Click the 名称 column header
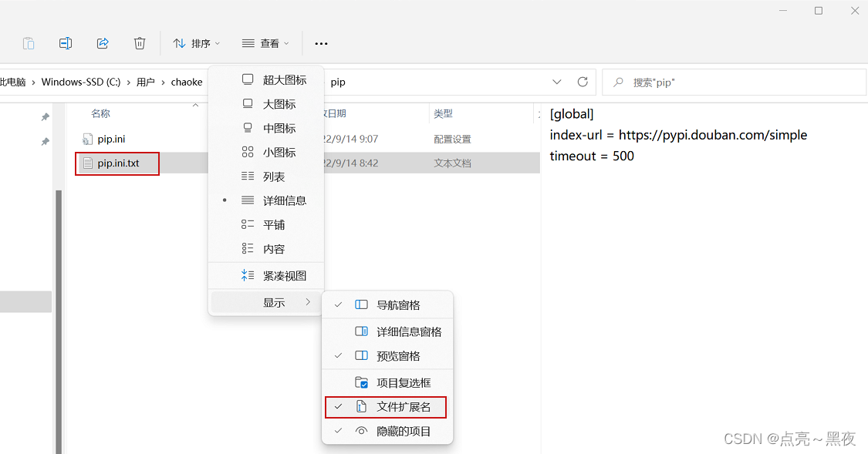Viewport: 868px width, 454px height. [x=101, y=113]
